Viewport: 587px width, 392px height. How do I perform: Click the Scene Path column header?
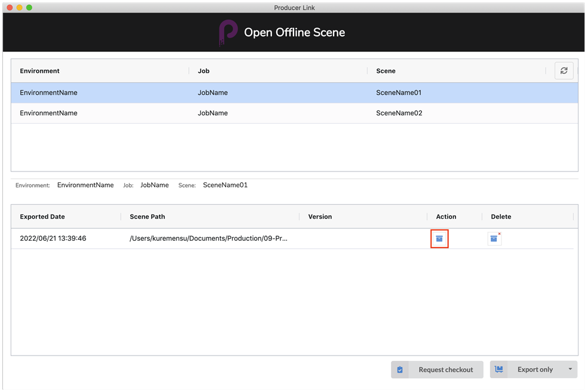click(147, 216)
